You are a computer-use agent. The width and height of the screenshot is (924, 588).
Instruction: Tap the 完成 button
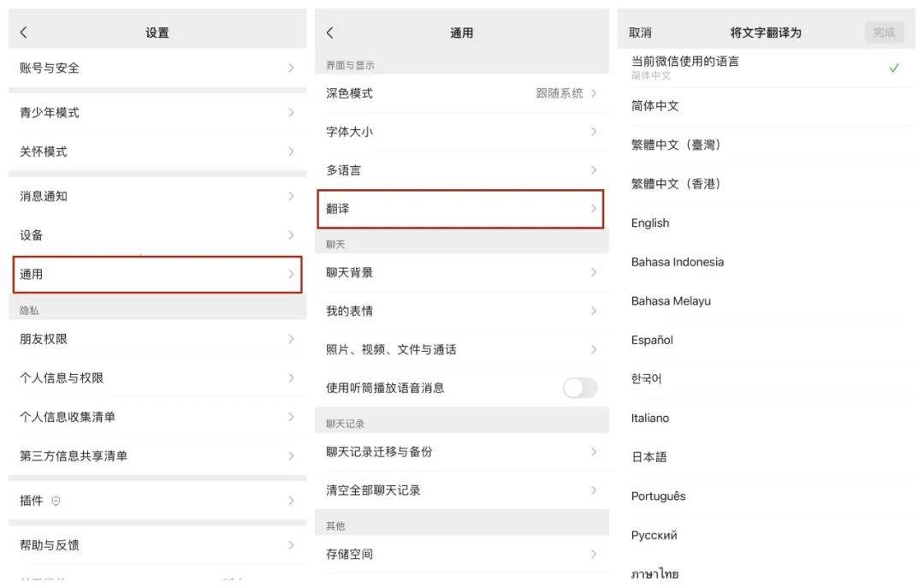click(x=884, y=33)
